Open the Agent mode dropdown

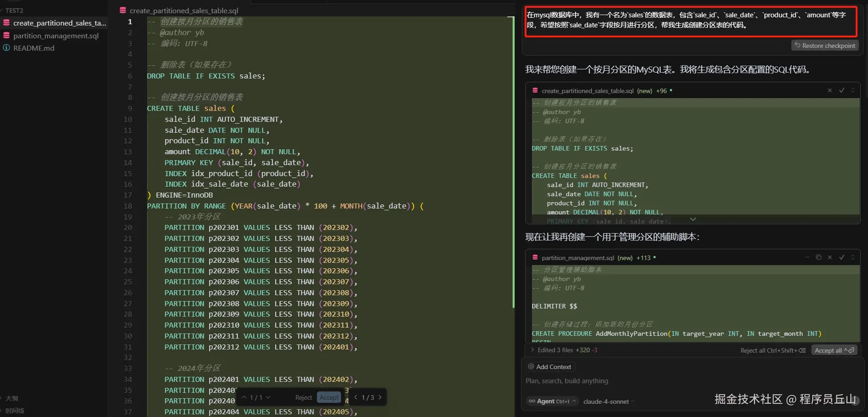(552, 401)
